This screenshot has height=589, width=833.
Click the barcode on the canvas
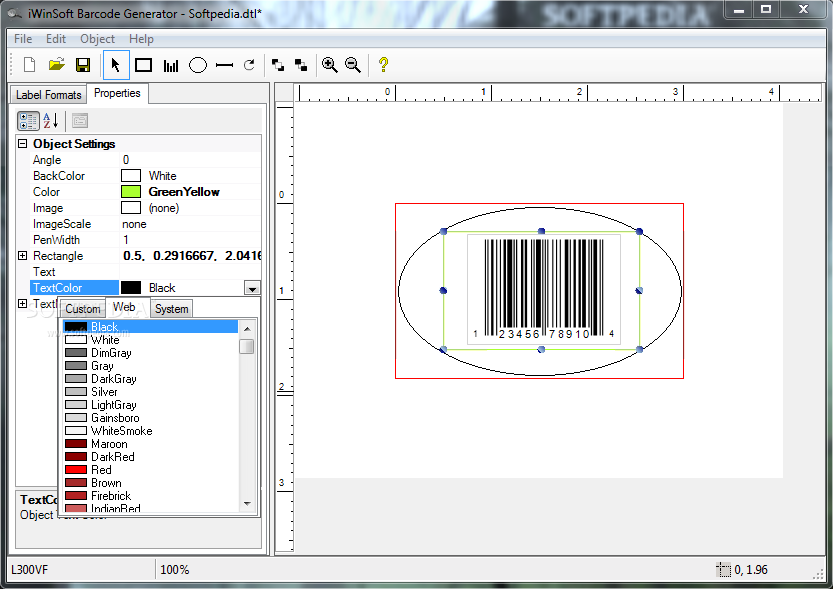(544, 289)
